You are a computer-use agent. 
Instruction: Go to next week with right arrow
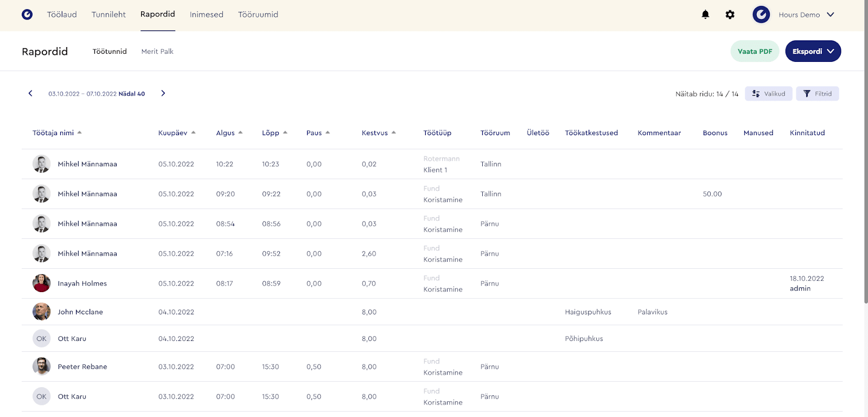163,93
